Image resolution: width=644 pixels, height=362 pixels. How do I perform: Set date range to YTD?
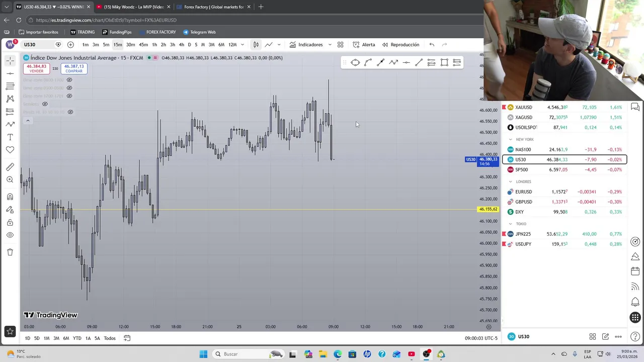click(x=77, y=338)
